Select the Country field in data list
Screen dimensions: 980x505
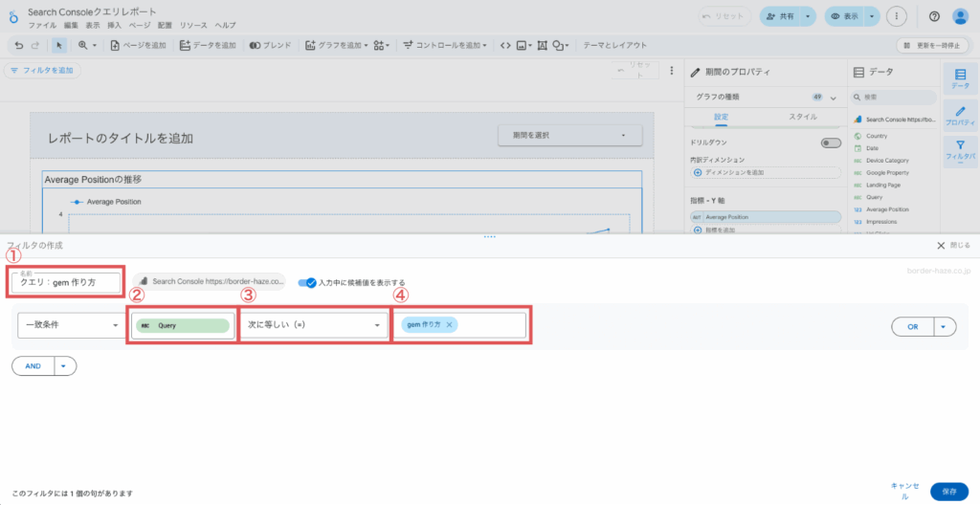[877, 136]
